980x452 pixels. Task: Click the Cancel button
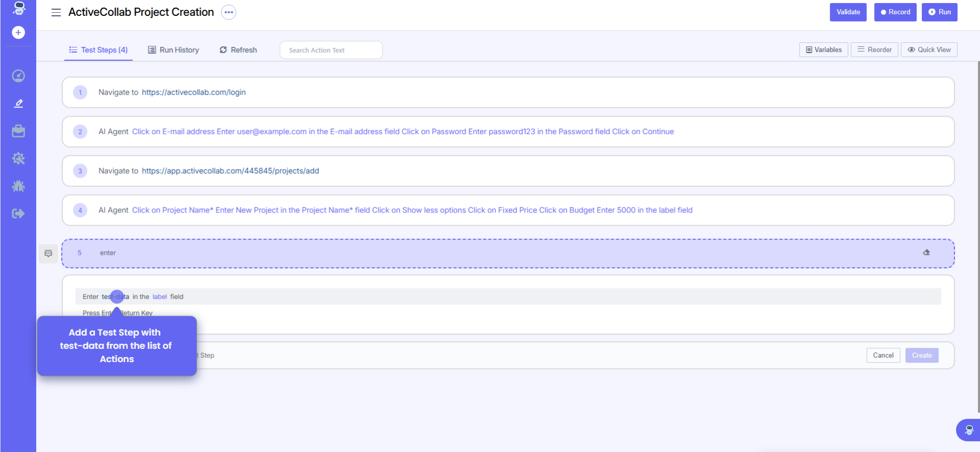coord(882,355)
